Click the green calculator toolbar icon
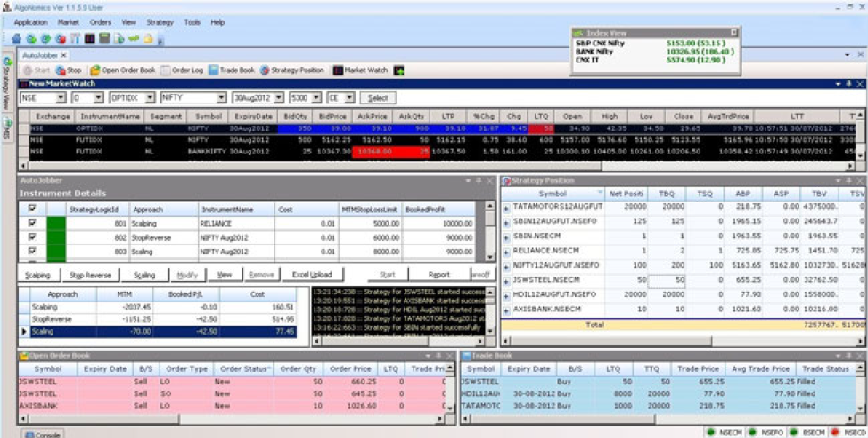The width and height of the screenshot is (868, 438). coord(104,39)
